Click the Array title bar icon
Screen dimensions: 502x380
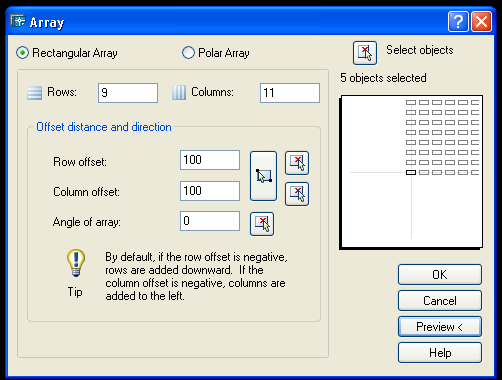click(18, 22)
